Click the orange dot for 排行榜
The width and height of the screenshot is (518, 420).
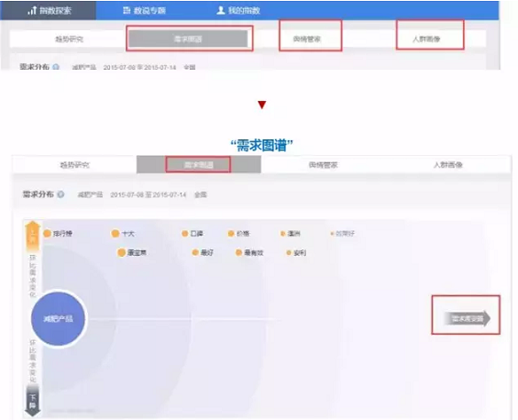(x=48, y=234)
